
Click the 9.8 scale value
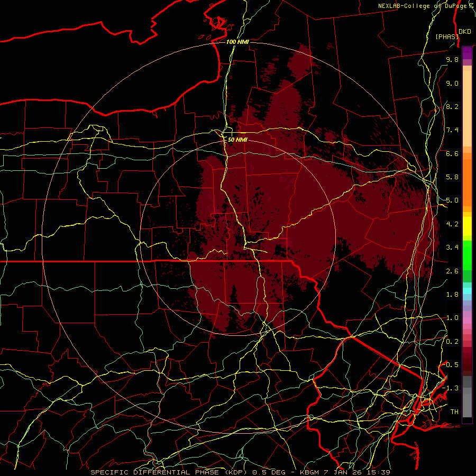pos(452,59)
